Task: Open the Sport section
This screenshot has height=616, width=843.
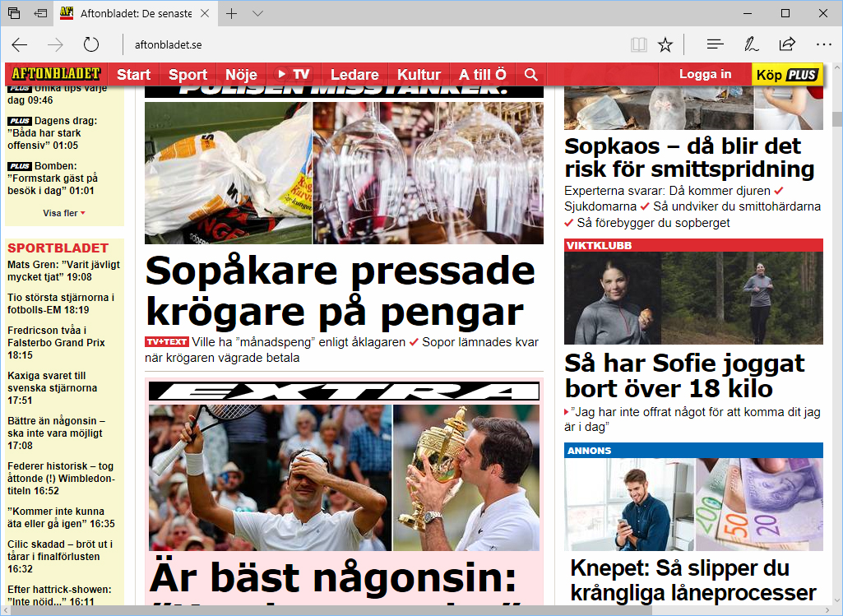Action: 188,74
